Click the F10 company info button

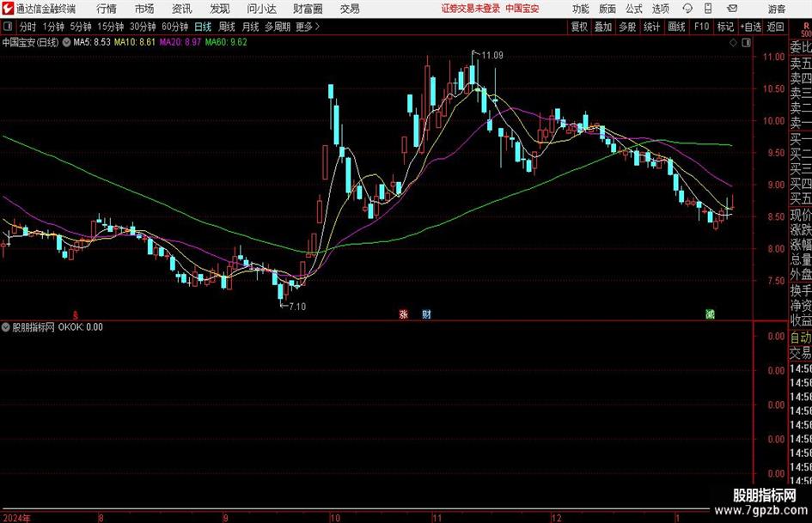pos(702,27)
